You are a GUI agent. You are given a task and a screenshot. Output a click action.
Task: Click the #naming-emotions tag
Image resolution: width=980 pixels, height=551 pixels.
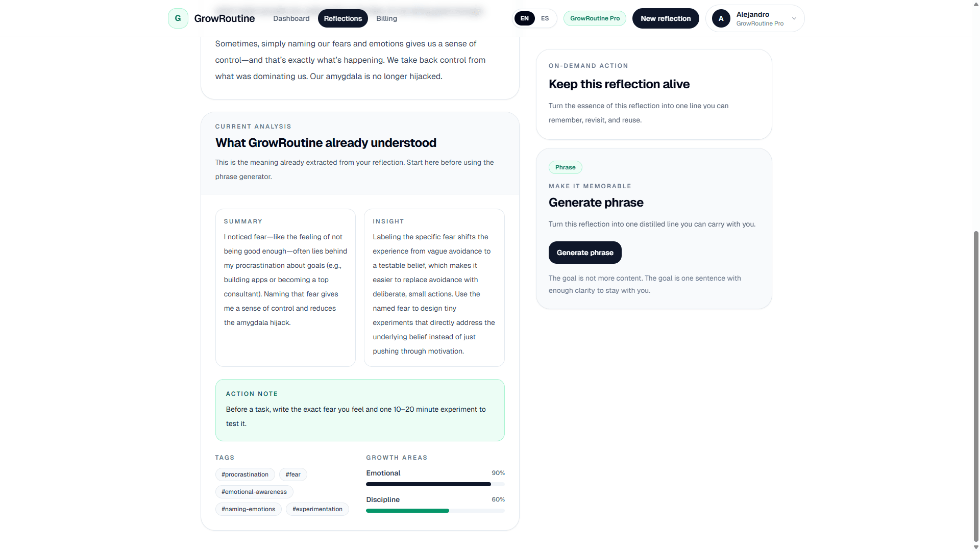click(248, 509)
